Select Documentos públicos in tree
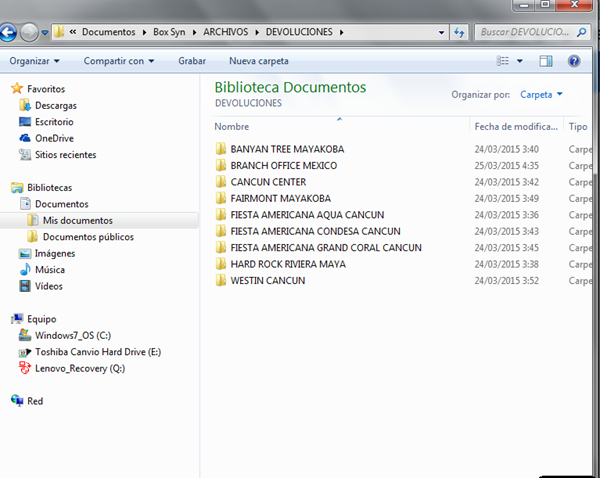This screenshot has width=600, height=478. (88, 237)
